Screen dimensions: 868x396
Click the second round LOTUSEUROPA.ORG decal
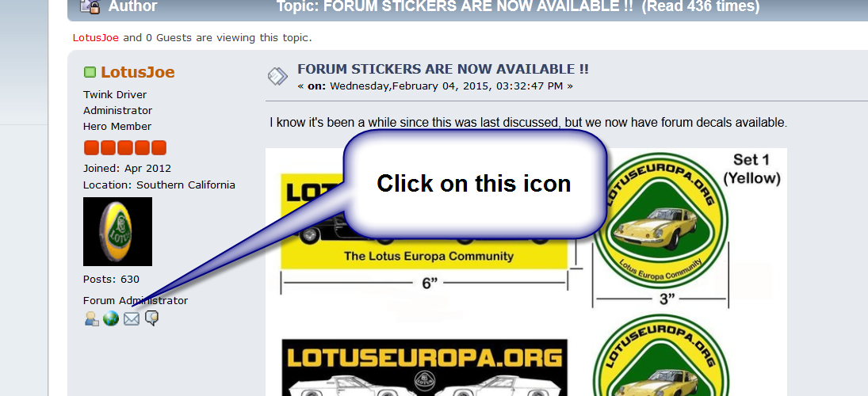pos(660,355)
